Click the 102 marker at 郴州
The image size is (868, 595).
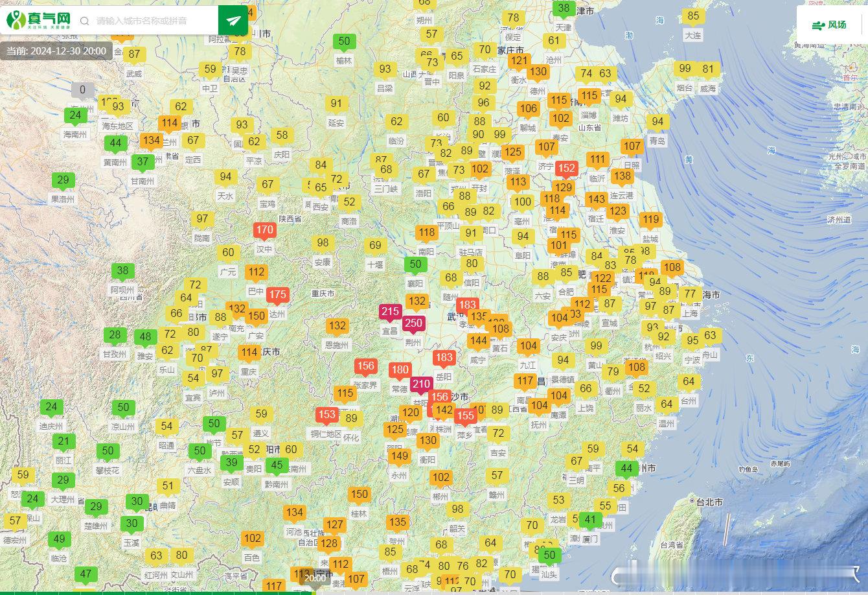(440, 478)
